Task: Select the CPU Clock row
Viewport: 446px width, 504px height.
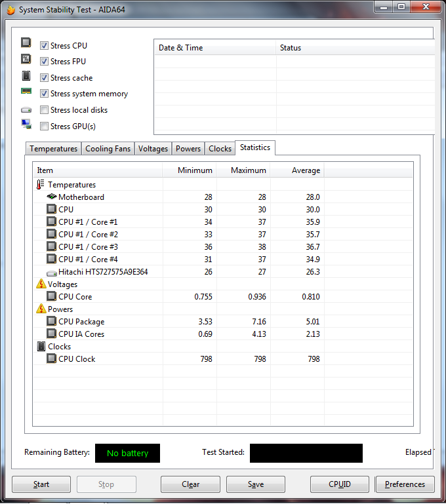Action: tap(223, 359)
